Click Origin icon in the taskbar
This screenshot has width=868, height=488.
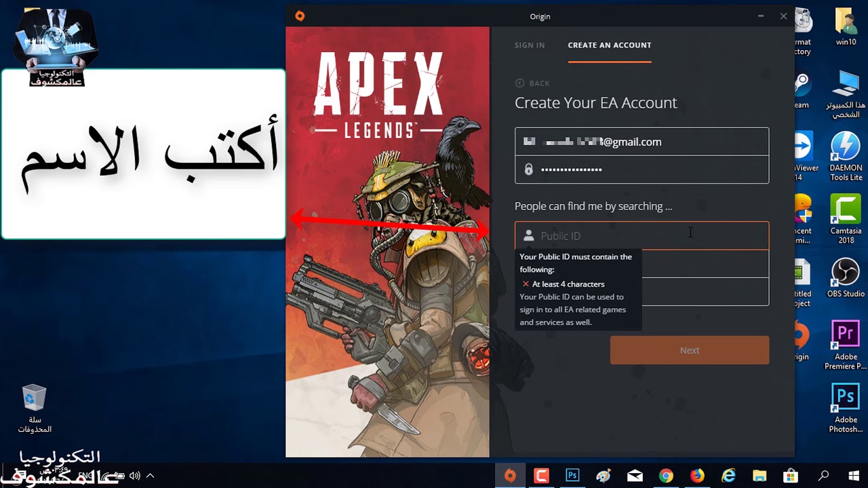coord(510,476)
